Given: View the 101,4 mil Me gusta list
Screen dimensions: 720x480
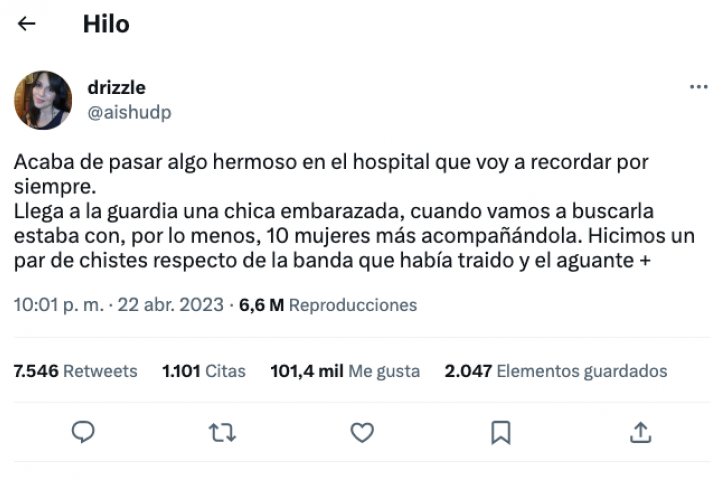Looking at the screenshot, I should [x=345, y=371].
